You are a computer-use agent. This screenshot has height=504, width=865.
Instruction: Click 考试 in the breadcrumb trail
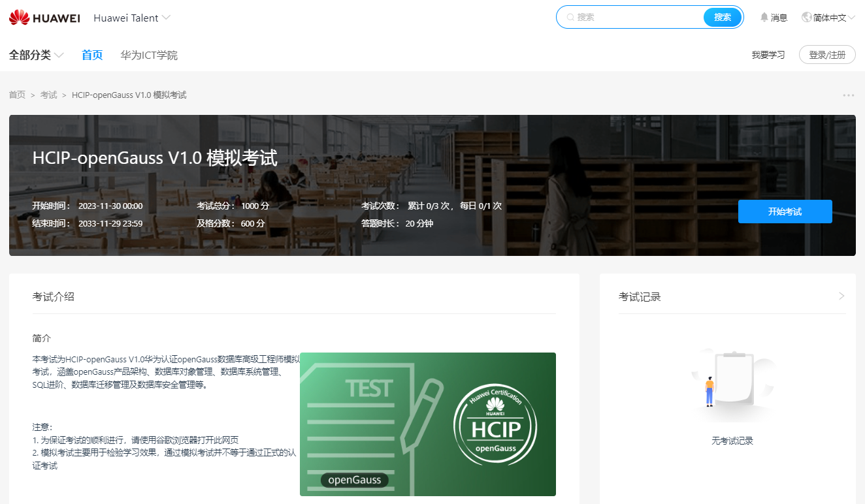(48, 95)
